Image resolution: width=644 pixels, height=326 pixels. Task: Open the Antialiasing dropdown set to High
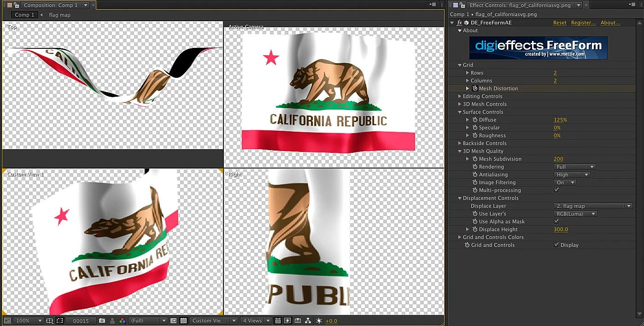point(572,175)
